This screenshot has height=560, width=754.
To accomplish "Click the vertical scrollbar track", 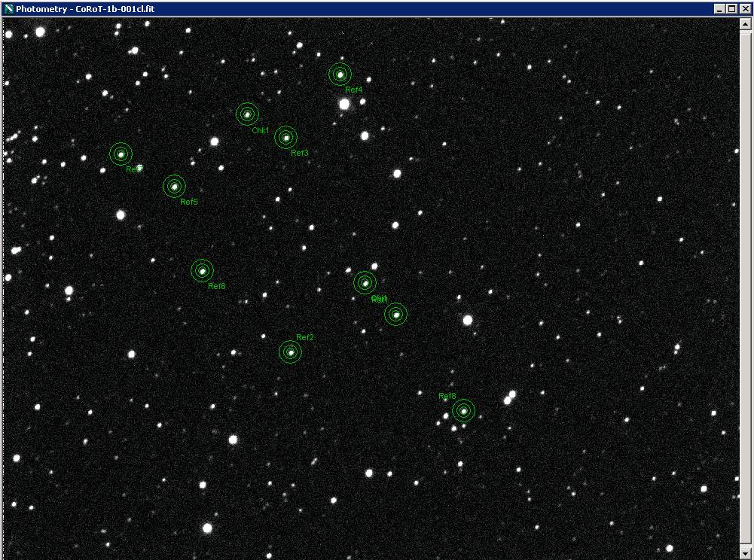I will tap(746, 286).
